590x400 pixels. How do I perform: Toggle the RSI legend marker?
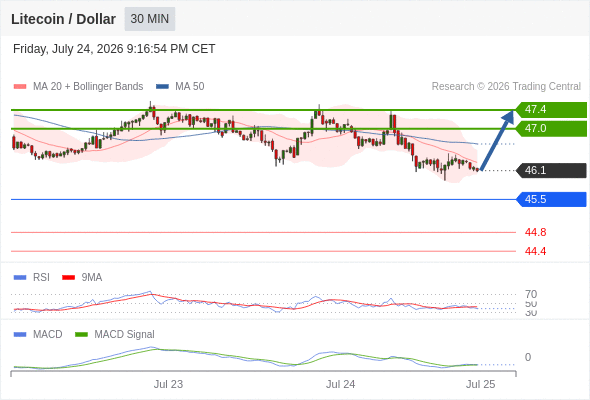pyautogui.click(x=20, y=278)
